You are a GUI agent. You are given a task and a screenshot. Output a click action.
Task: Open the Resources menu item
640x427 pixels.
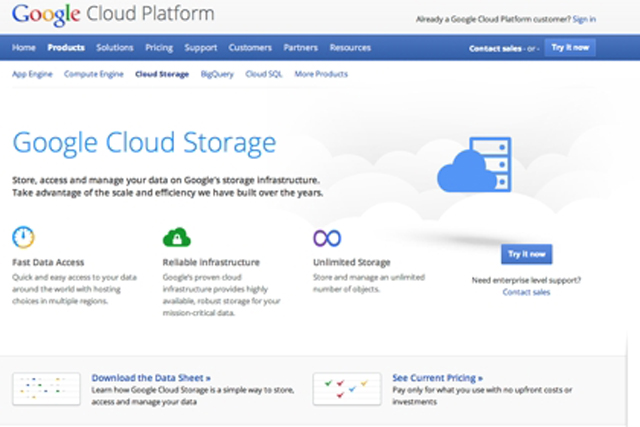click(x=350, y=48)
